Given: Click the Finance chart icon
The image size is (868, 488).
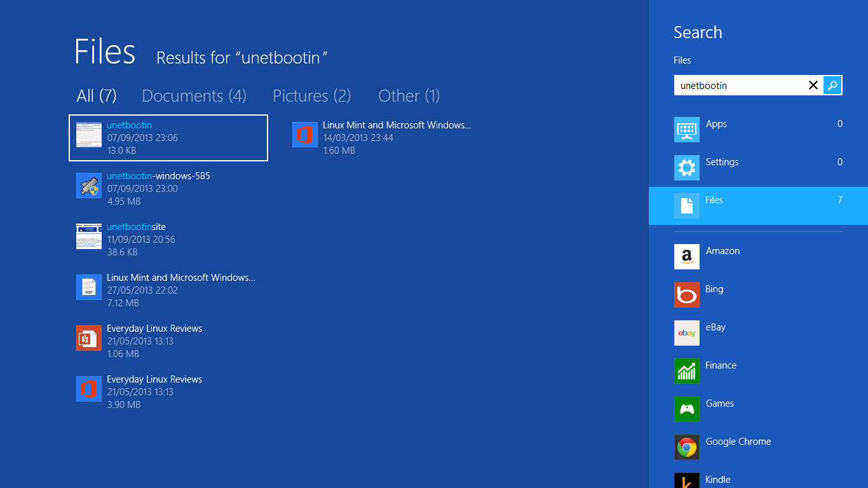Looking at the screenshot, I should pyautogui.click(x=687, y=371).
